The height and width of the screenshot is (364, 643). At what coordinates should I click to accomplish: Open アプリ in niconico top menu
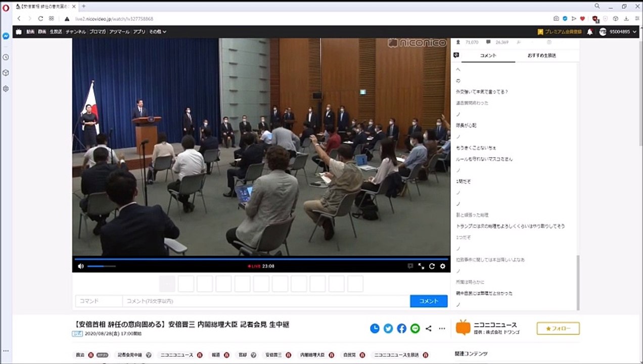click(139, 31)
